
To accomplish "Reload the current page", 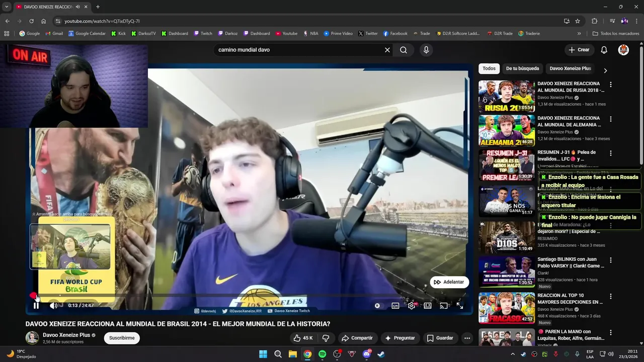I will click(31, 21).
